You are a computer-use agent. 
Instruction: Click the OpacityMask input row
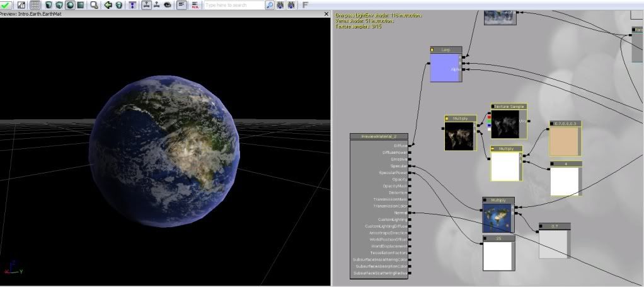[397, 186]
